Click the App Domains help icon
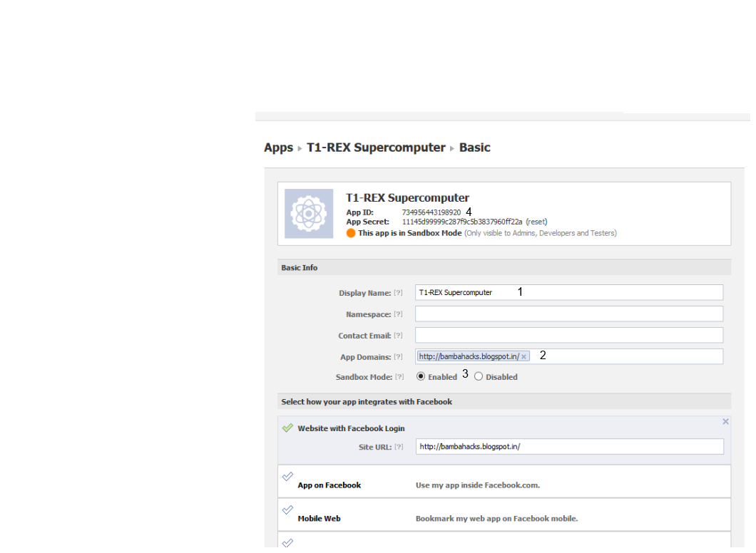The width and height of the screenshot is (756, 553). coord(398,357)
